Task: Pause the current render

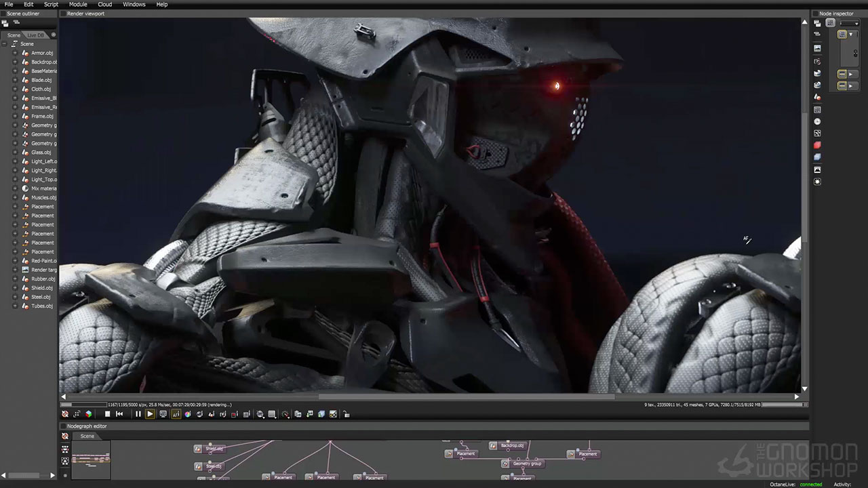Action: (138, 414)
